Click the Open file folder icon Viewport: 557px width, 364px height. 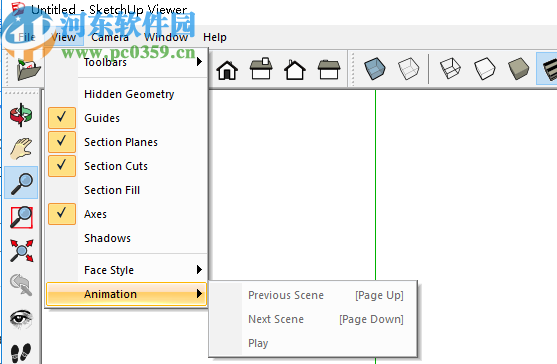(x=28, y=69)
